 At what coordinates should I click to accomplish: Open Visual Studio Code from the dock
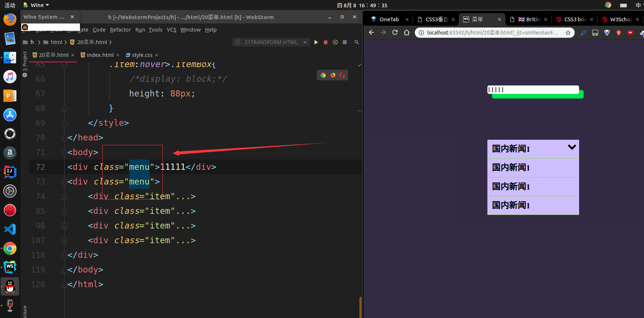(x=10, y=229)
